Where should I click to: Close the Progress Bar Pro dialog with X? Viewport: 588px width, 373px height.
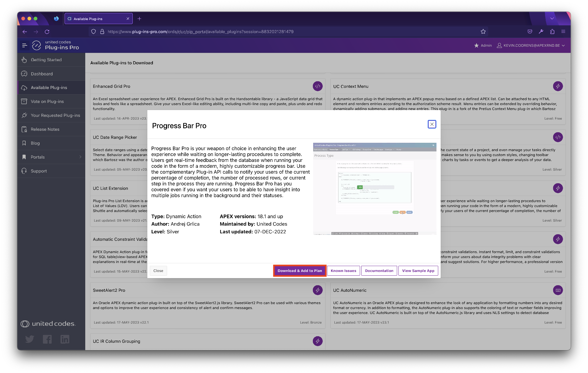point(432,124)
